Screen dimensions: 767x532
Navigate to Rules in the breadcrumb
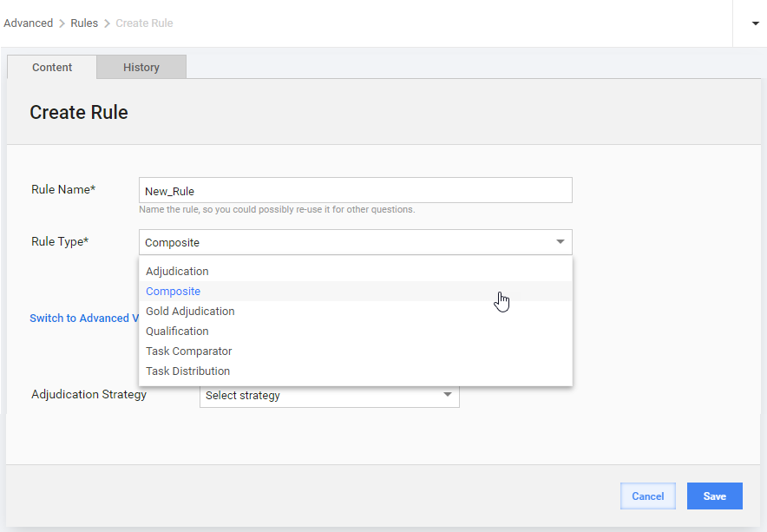pyautogui.click(x=84, y=23)
